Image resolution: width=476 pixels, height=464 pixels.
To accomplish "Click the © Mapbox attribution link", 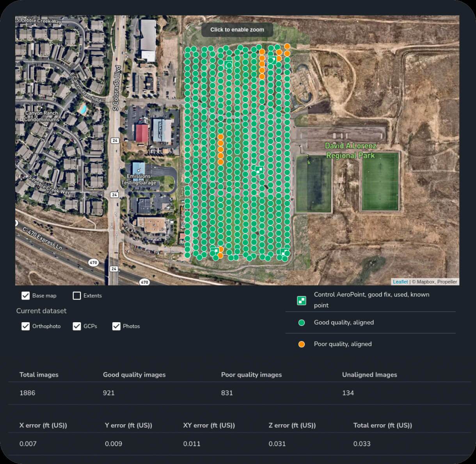I will (425, 282).
